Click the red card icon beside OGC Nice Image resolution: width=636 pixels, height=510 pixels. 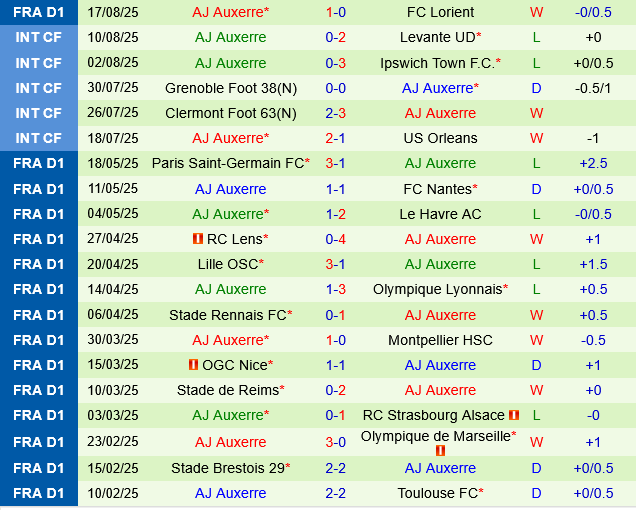193,365
